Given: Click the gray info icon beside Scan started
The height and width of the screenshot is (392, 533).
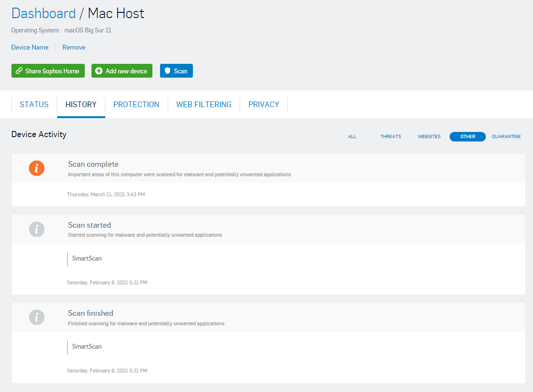Looking at the screenshot, I should tap(37, 229).
